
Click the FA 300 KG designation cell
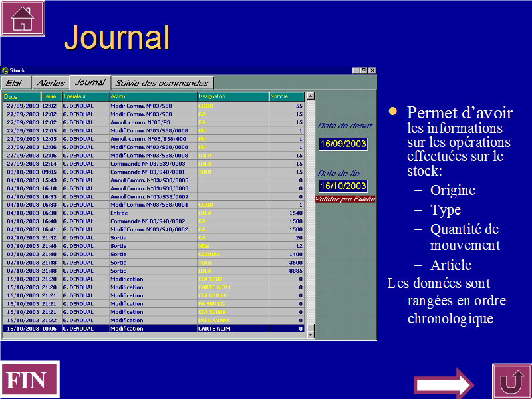(x=233, y=304)
